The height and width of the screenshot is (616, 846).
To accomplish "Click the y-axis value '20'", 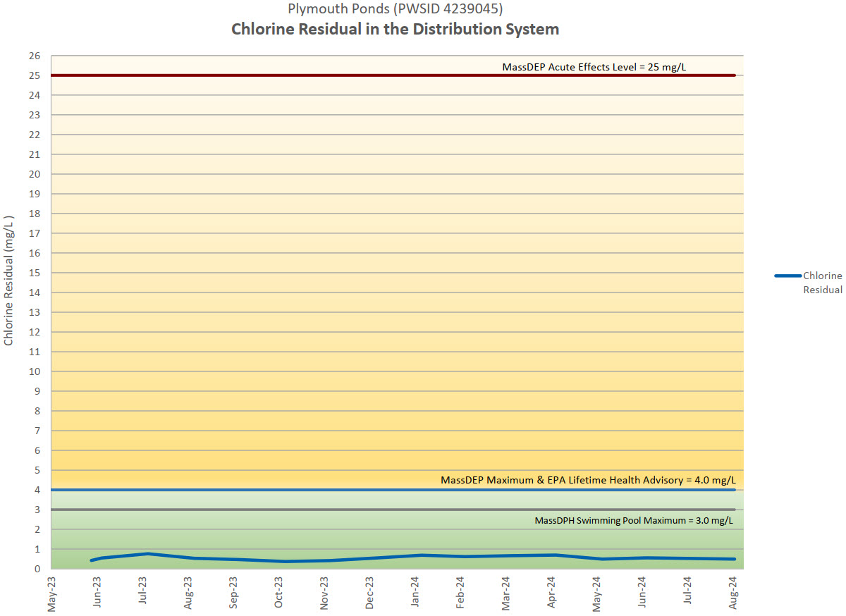I will [35, 174].
